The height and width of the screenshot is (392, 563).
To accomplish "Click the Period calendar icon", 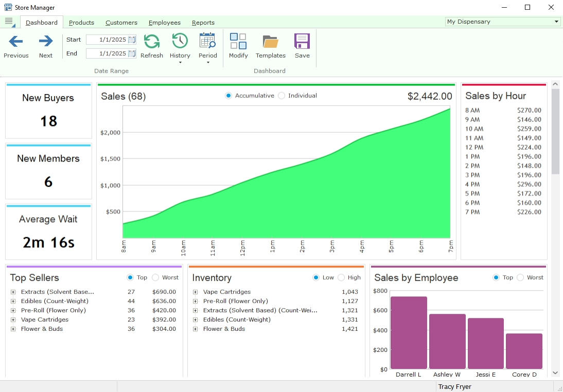I will (x=207, y=41).
